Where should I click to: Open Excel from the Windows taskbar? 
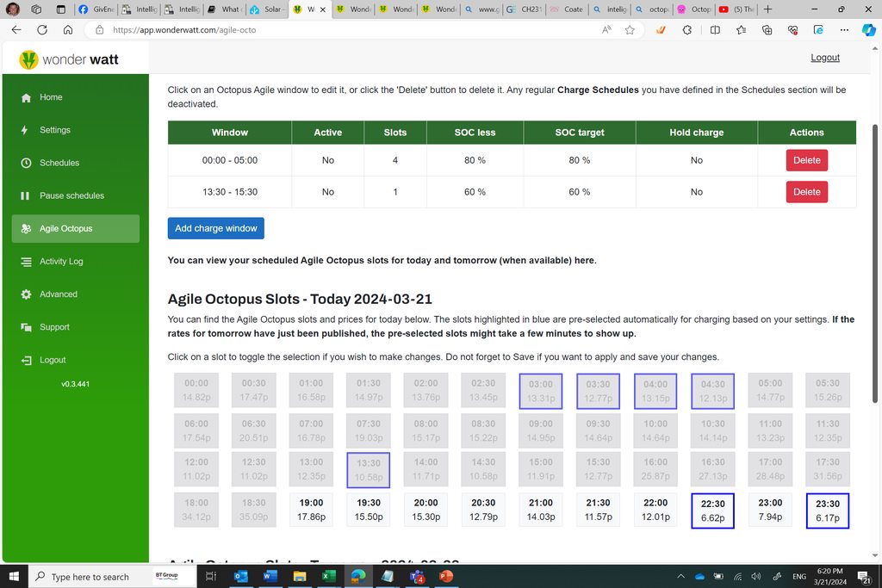click(328, 576)
